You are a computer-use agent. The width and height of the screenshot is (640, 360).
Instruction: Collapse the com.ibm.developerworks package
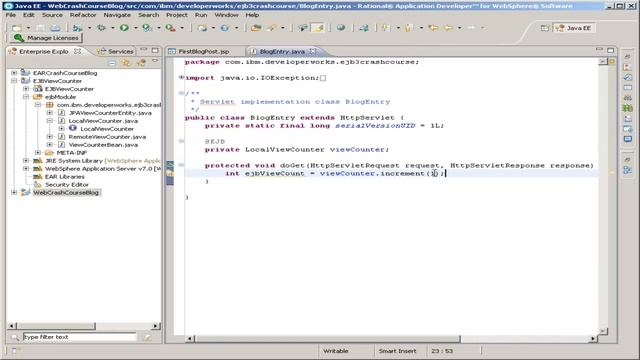[38, 105]
